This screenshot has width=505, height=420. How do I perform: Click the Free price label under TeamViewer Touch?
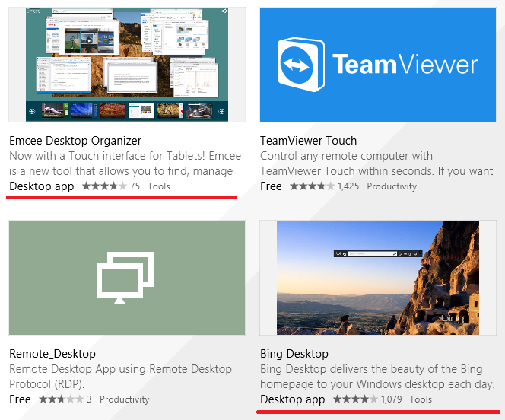click(271, 186)
